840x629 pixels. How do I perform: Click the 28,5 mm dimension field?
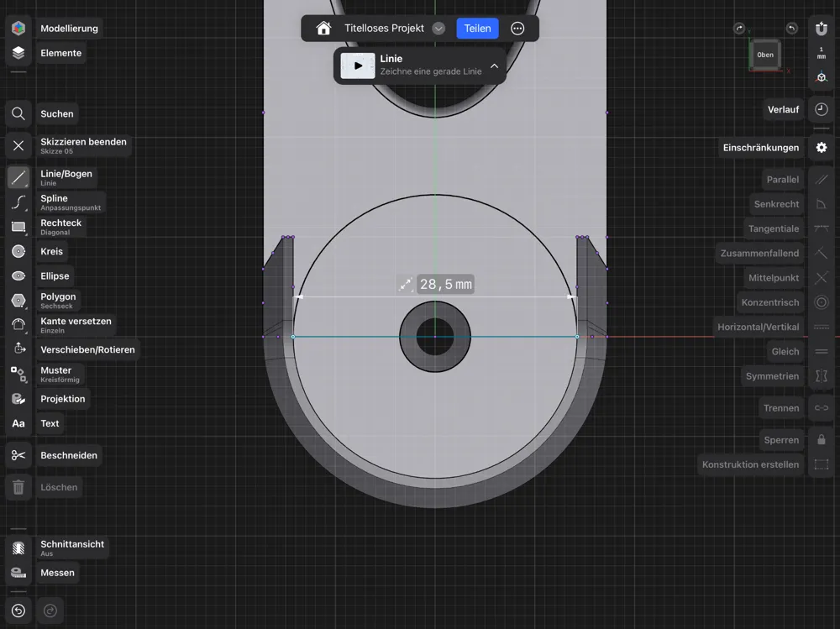(445, 285)
